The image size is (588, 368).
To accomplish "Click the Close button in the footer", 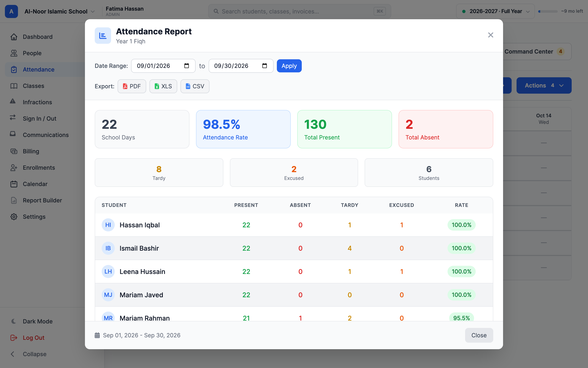I will coord(479,335).
